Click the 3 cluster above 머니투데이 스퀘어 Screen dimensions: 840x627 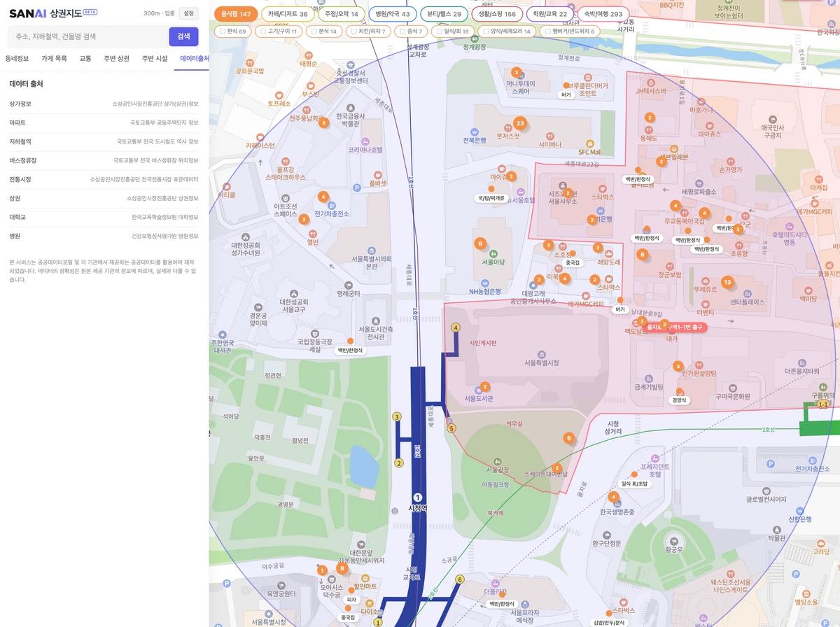pyautogui.click(x=517, y=72)
